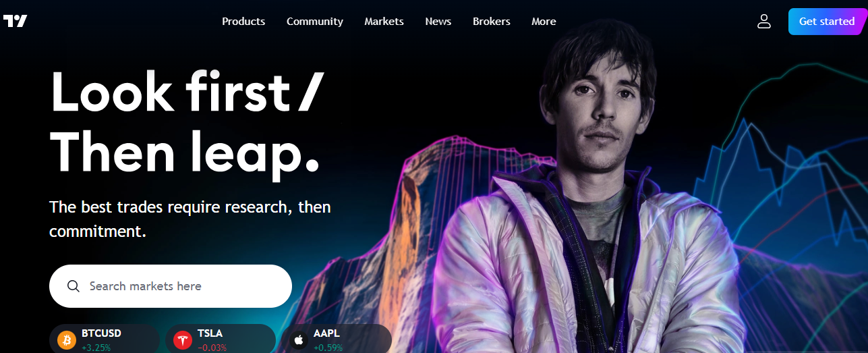The height and width of the screenshot is (353, 868).
Task: Click BTCUSD +3.25% change value
Action: pyautogui.click(x=96, y=348)
